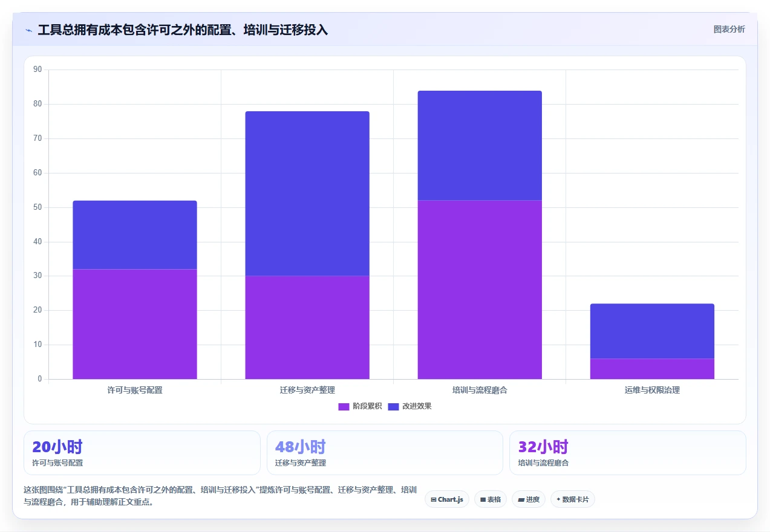770x532 pixels.
Task: Click the x-axis label 培训与流程磨合
Action: pyautogui.click(x=480, y=390)
